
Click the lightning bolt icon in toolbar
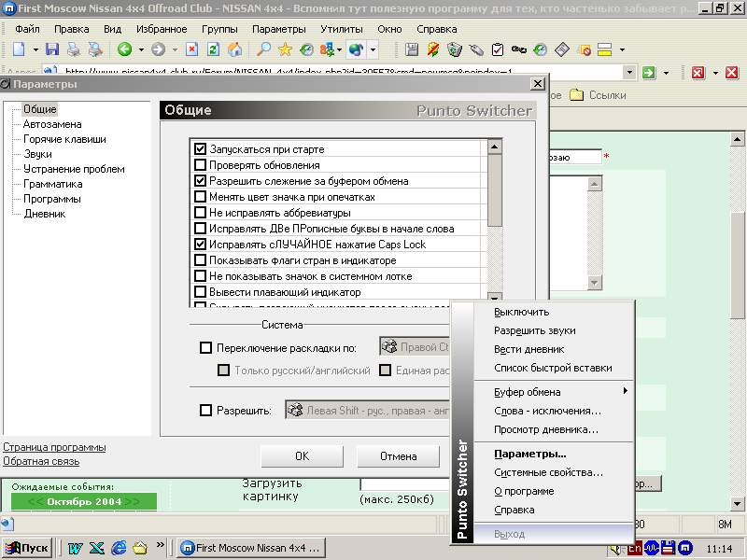click(433, 49)
